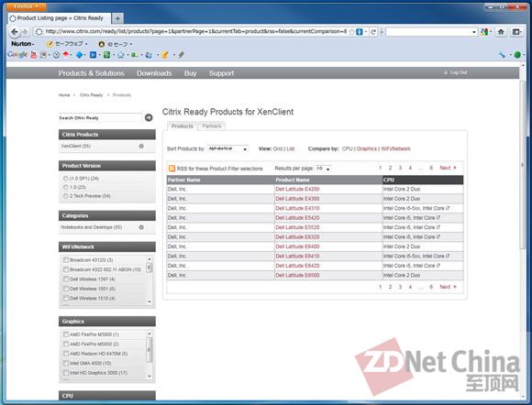
Task: Compare by Graphics link
Action: point(366,148)
